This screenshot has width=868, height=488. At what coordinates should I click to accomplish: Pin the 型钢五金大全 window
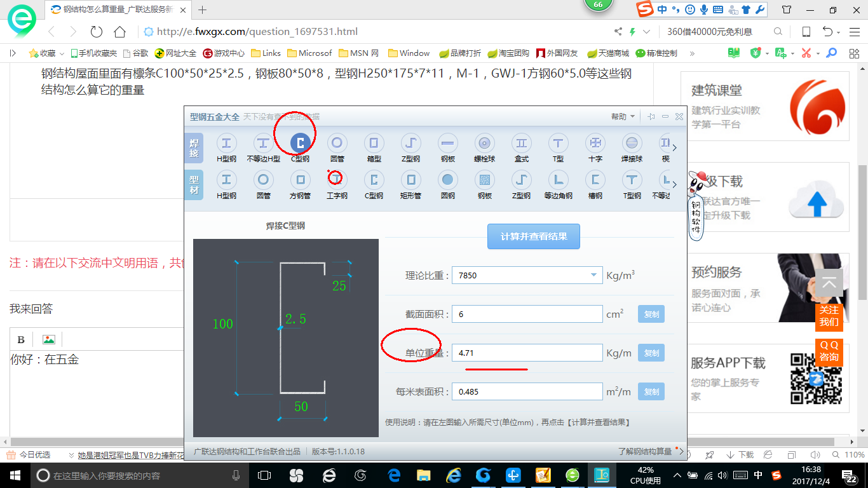point(651,116)
